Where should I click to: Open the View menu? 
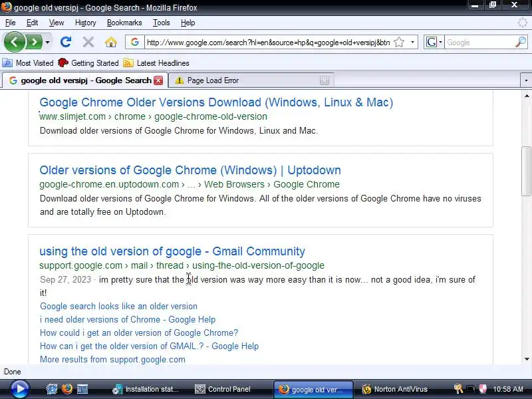pyautogui.click(x=56, y=23)
